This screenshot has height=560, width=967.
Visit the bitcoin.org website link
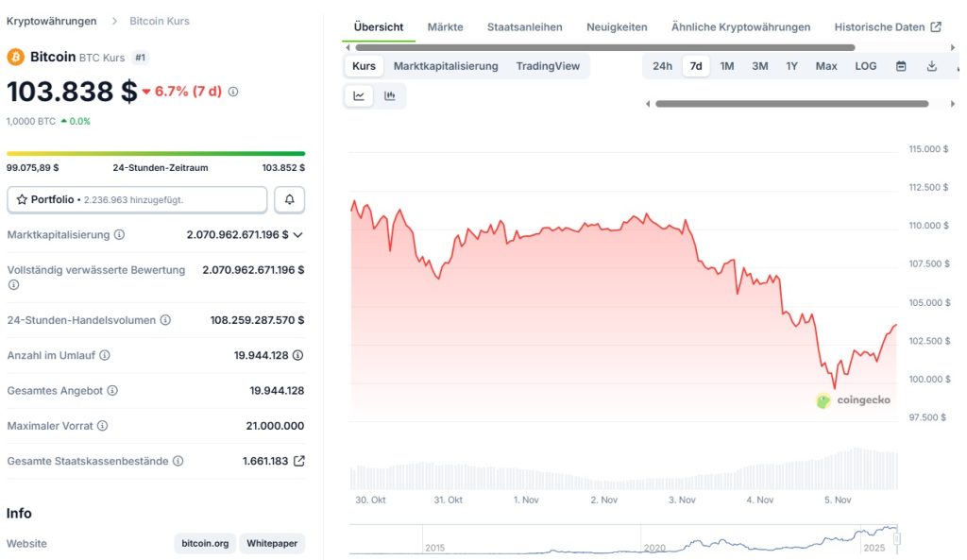[x=204, y=543]
